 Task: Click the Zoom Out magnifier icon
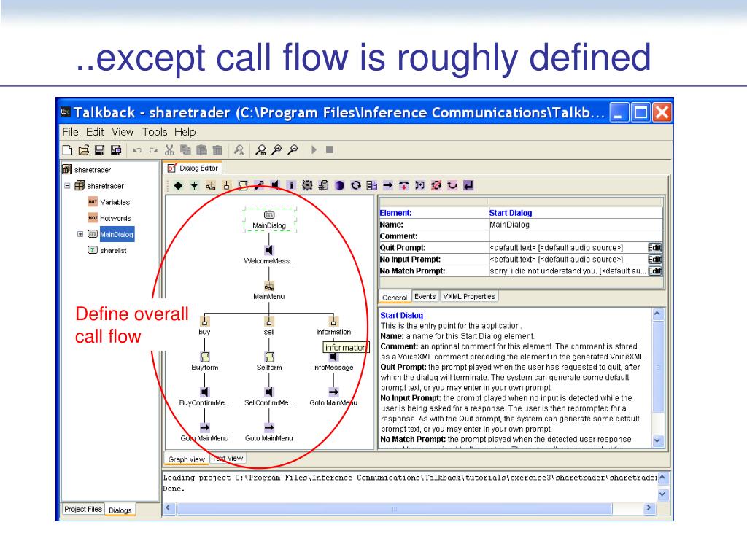point(293,150)
